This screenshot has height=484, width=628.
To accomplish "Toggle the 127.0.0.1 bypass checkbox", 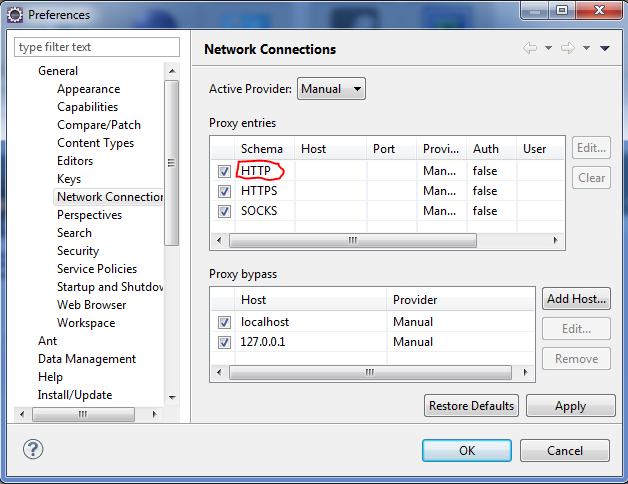I will point(224,342).
